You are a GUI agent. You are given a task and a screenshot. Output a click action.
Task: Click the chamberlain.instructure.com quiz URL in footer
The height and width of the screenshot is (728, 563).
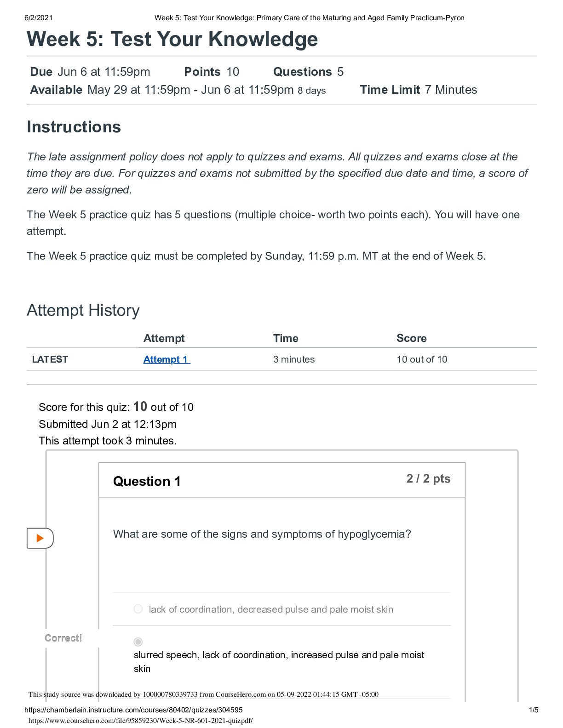[x=133, y=710]
